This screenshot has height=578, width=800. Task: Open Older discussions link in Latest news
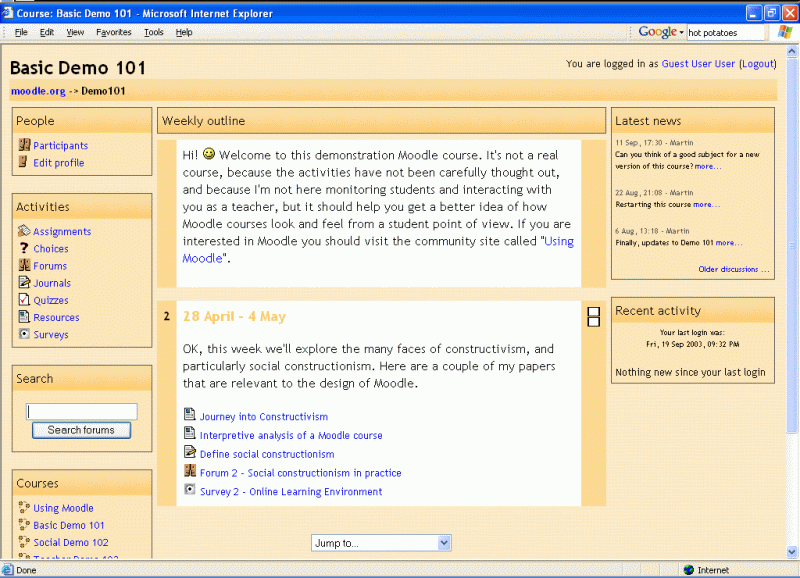[733, 269]
